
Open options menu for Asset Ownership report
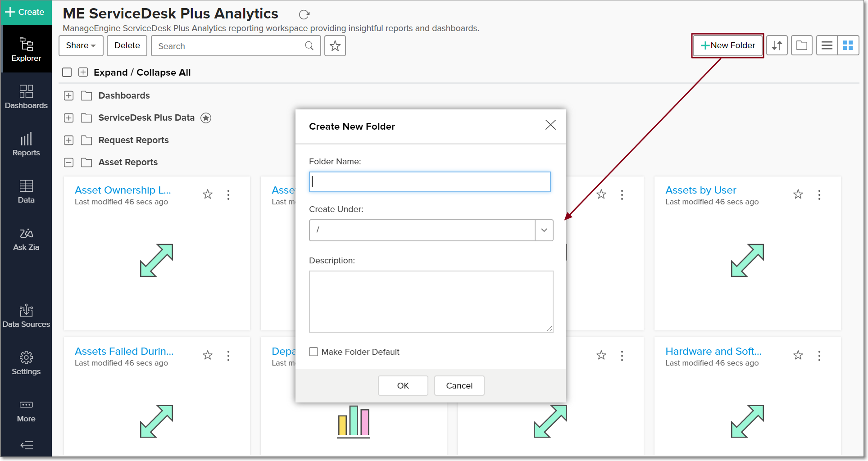tap(228, 195)
